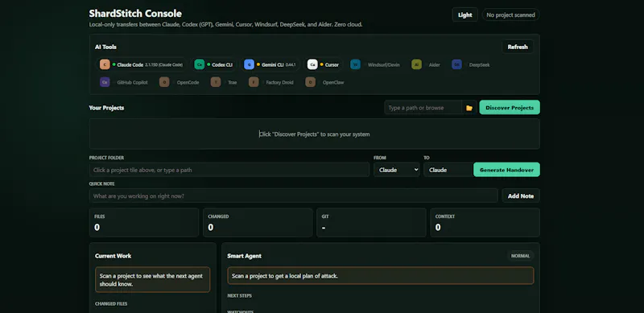Image resolution: width=644 pixels, height=313 pixels.
Task: Focus the Type a path or browse field
Action: pos(423,108)
